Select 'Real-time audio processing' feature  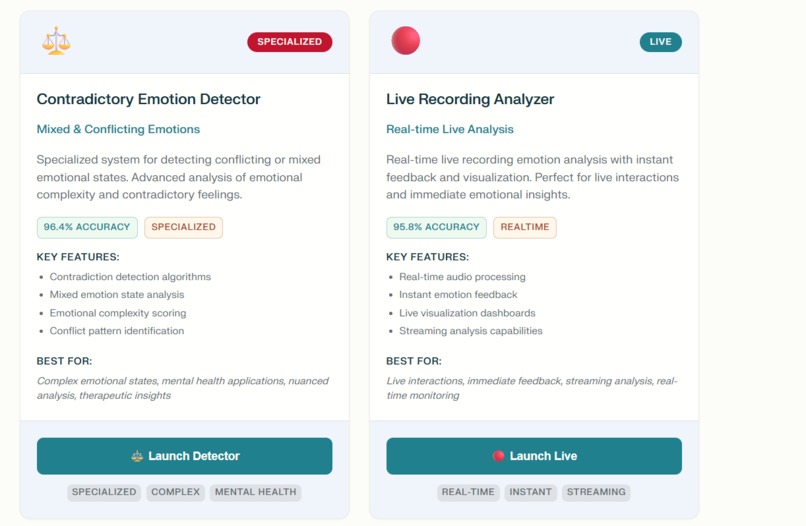coord(462,277)
